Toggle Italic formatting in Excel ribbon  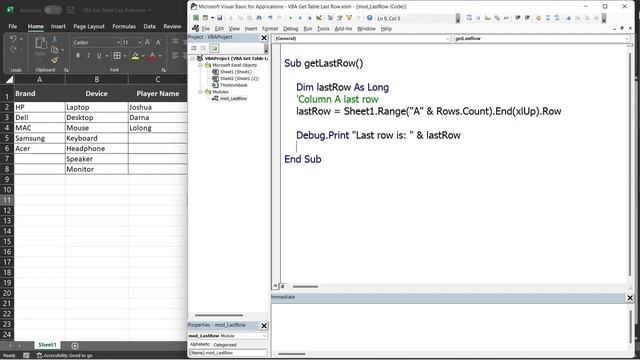point(88,56)
